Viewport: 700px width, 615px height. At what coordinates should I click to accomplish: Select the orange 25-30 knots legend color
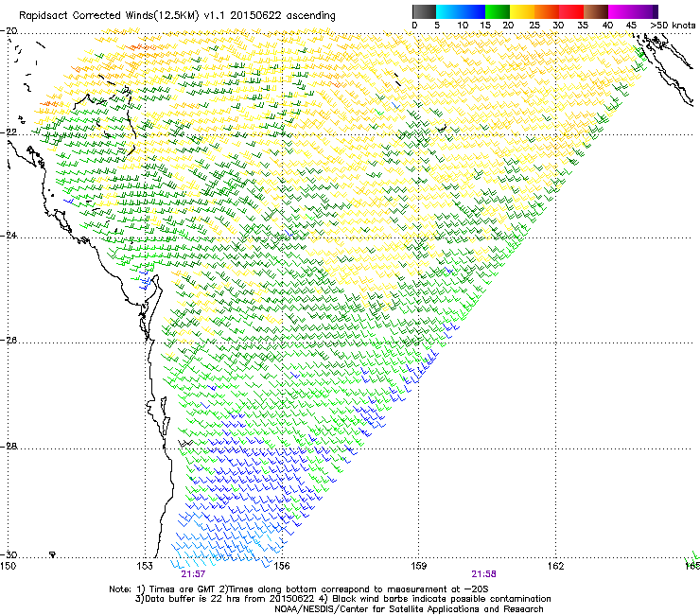pyautogui.click(x=547, y=11)
